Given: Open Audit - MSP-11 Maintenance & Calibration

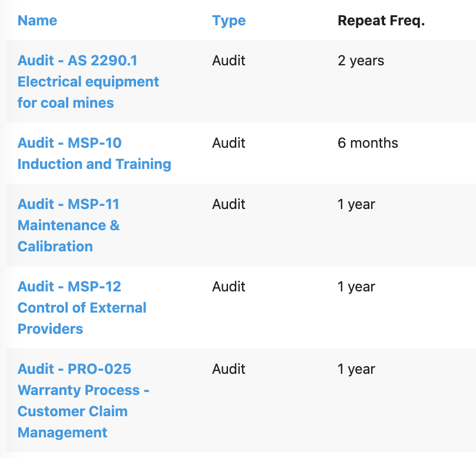Looking at the screenshot, I should click(x=68, y=225).
